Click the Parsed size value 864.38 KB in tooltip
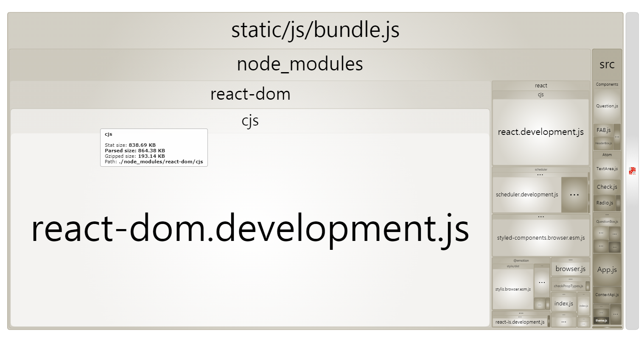644x344 pixels. pos(151,151)
